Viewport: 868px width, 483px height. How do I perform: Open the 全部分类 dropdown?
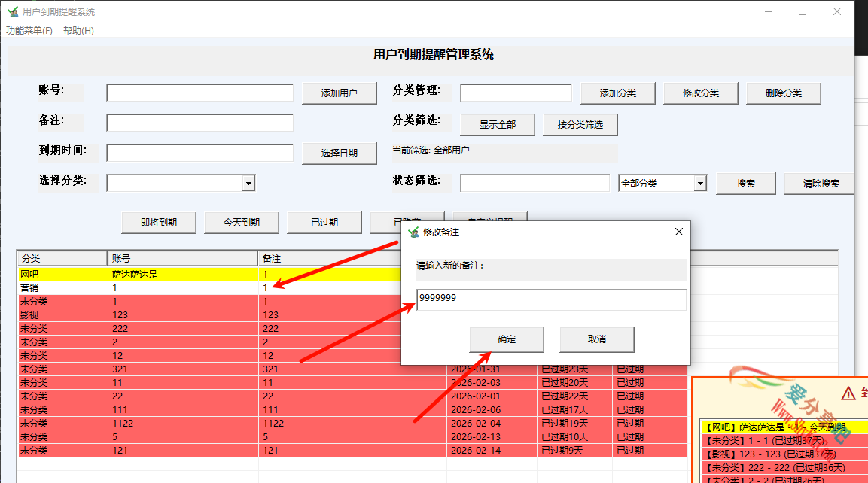(699, 182)
